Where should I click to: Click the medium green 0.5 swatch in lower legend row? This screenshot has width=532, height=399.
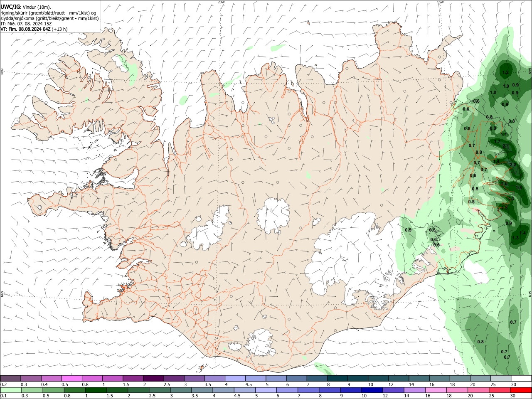[x=53, y=390]
